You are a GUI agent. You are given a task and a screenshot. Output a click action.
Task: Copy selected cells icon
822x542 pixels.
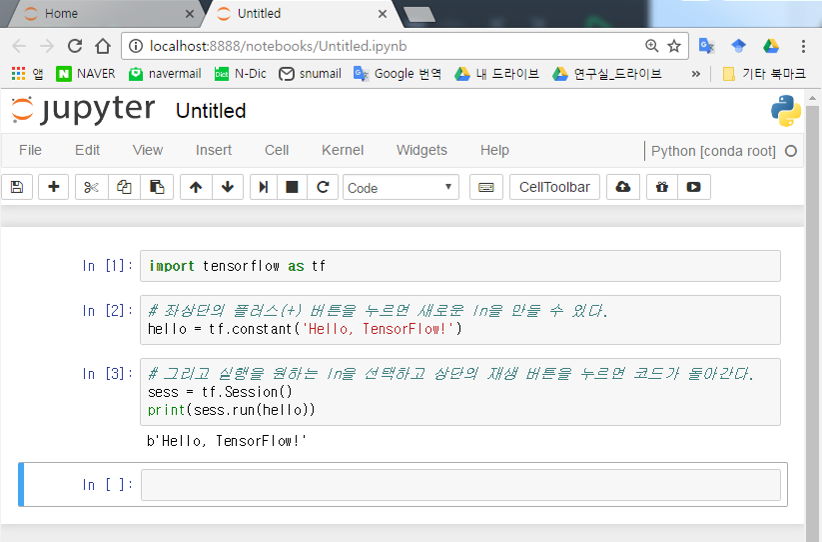[124, 187]
